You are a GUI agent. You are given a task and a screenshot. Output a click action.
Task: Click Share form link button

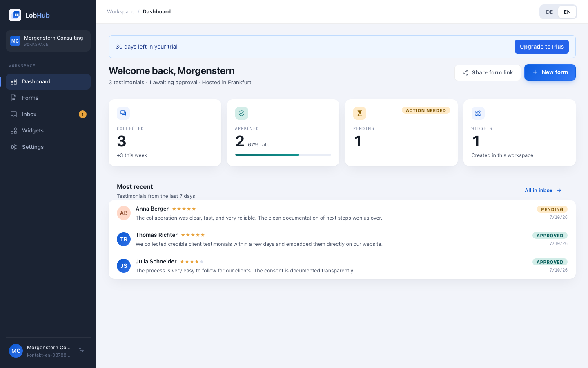488,73
